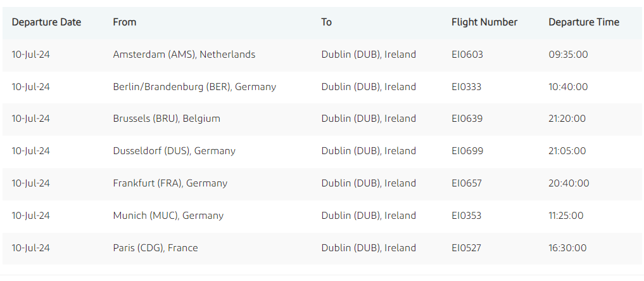The height and width of the screenshot is (281, 644).
Task: Select the Brussels (BRU), Belgium cell
Action: click(x=167, y=119)
